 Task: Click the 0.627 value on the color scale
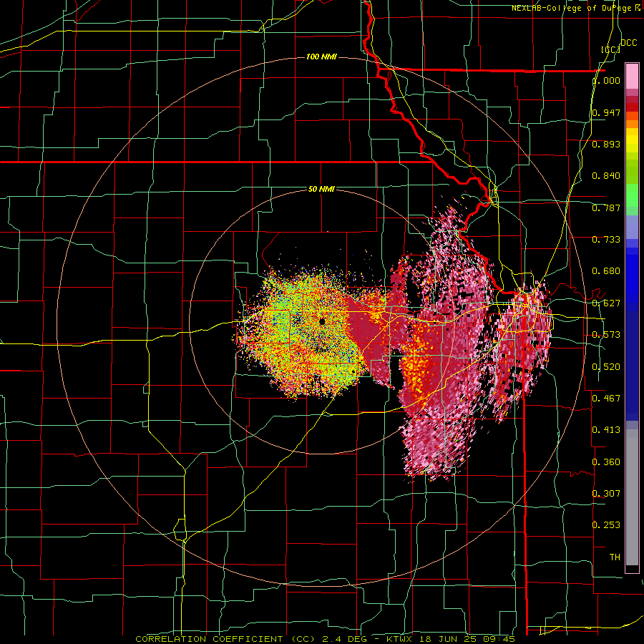[x=606, y=303]
